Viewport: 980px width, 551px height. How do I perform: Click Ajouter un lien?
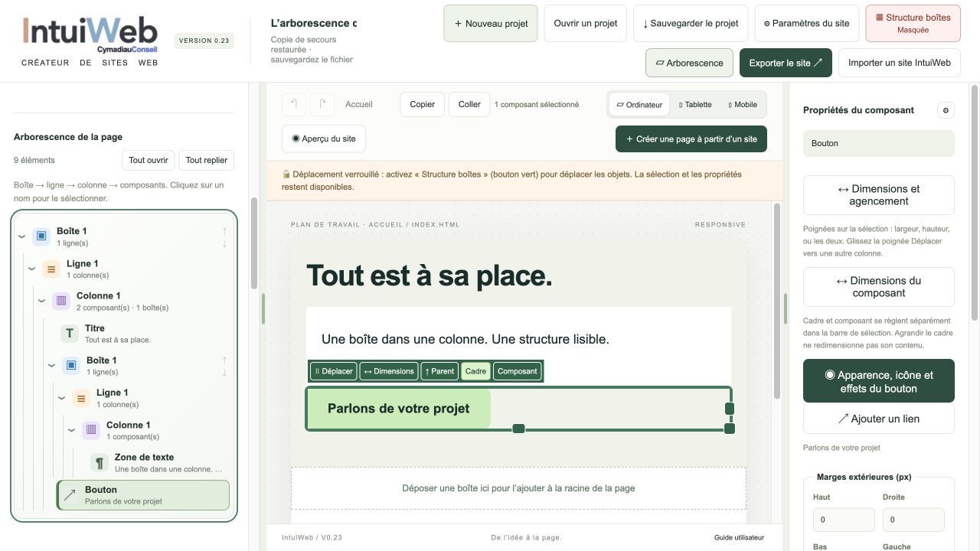click(879, 419)
